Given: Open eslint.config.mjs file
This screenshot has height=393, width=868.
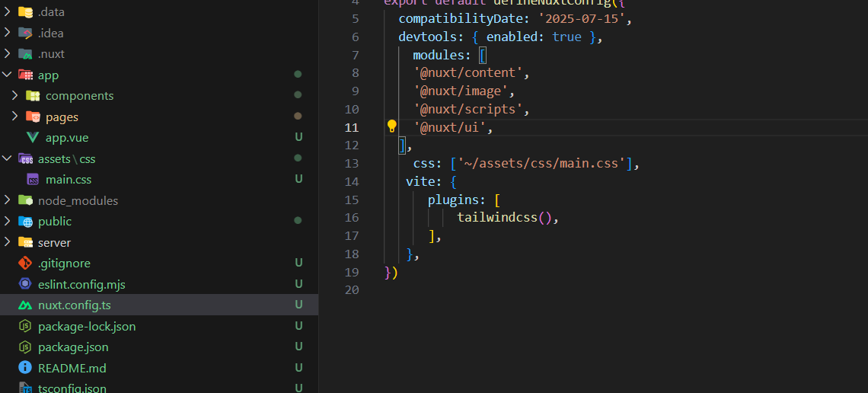Looking at the screenshot, I should click(x=82, y=285).
